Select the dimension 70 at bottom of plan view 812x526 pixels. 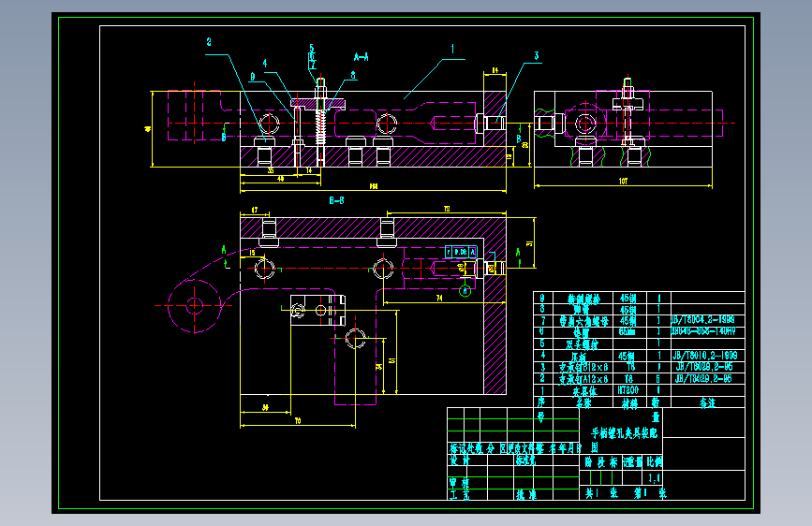click(298, 421)
